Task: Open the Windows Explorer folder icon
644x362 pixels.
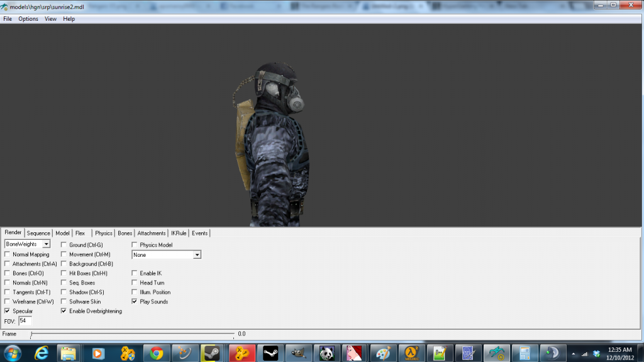Action: (68, 353)
